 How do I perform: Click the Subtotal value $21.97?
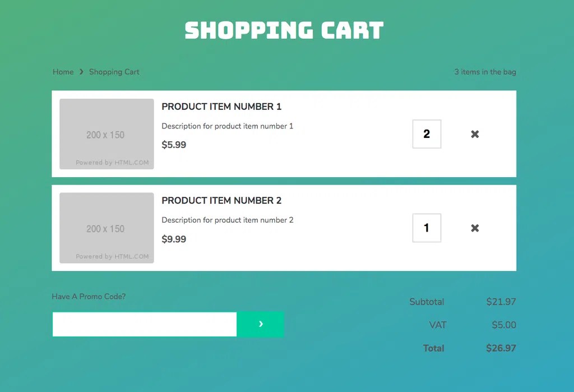click(x=501, y=302)
